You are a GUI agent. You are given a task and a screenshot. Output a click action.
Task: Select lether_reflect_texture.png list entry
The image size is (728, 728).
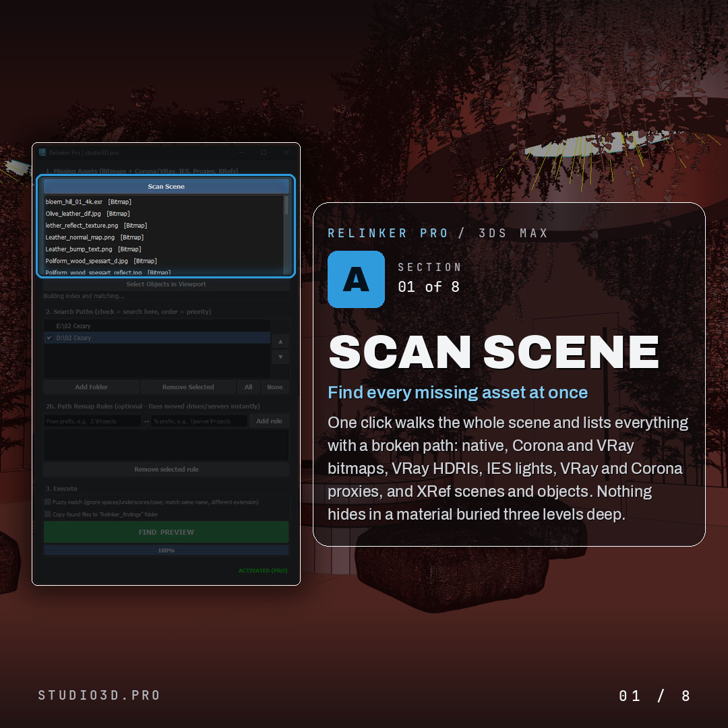(x=163, y=226)
